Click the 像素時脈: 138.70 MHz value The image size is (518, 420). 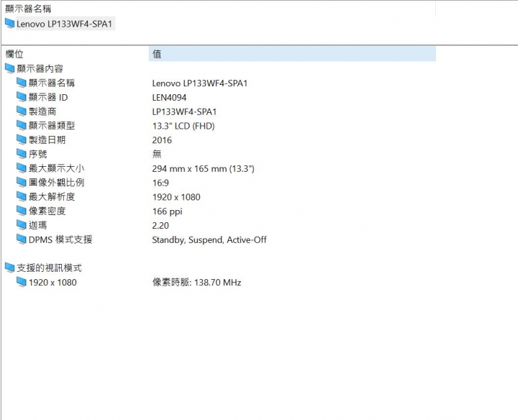click(x=196, y=283)
